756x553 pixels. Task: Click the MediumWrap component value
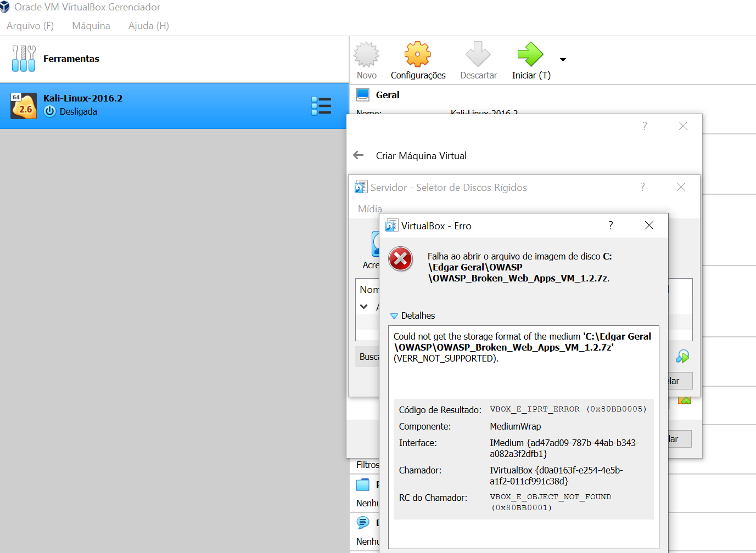coord(516,426)
